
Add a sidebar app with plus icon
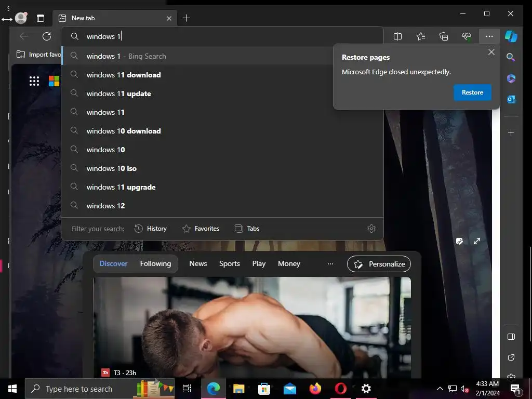(x=511, y=132)
